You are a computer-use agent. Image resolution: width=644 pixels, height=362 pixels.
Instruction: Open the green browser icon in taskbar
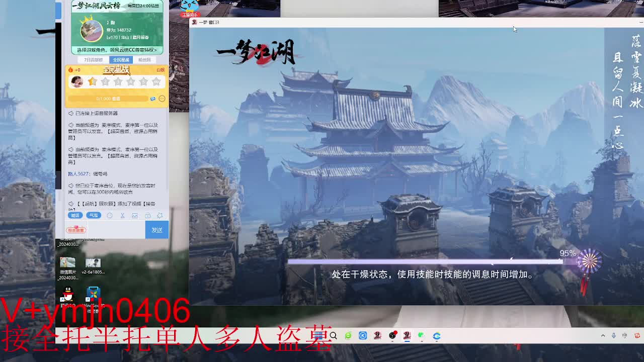[348, 336]
